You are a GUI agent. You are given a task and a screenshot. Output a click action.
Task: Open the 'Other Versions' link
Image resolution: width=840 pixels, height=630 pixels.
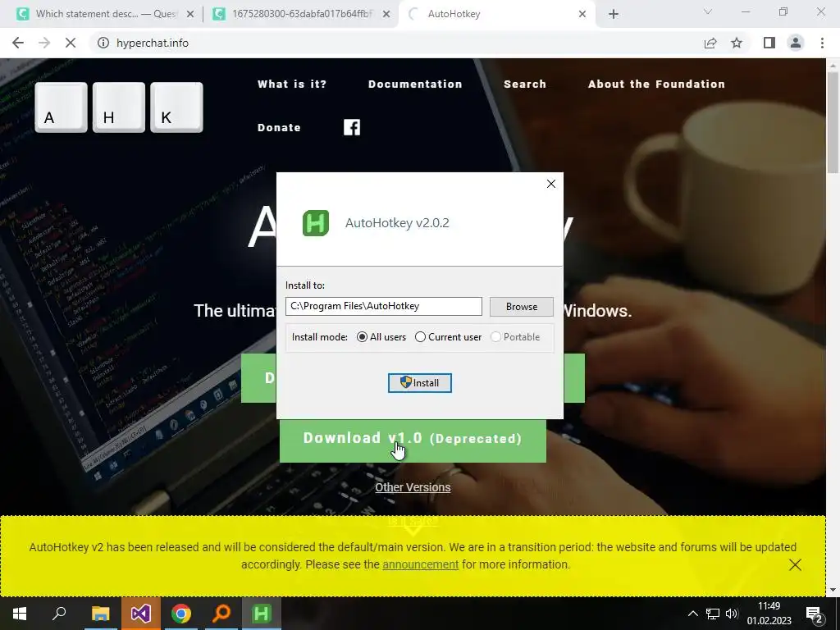(x=413, y=487)
